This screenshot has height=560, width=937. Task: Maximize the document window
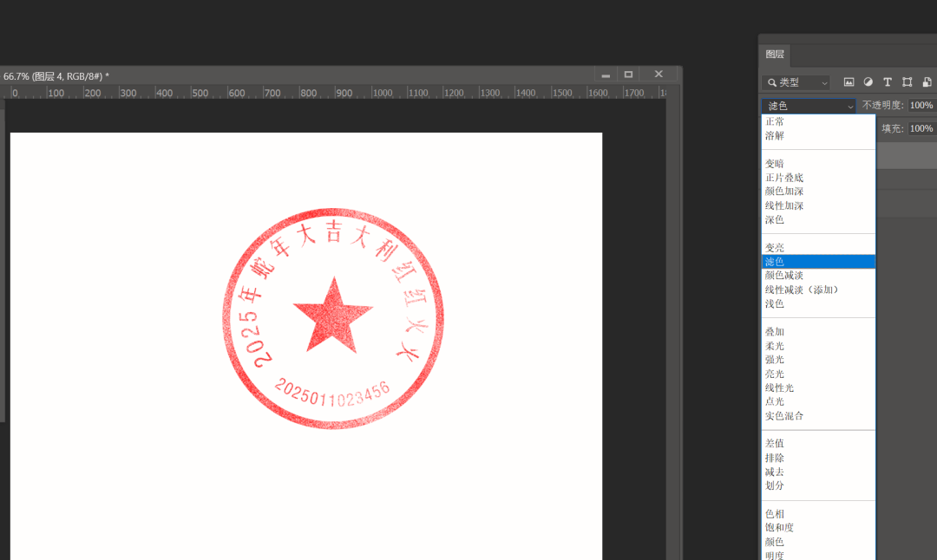click(x=628, y=75)
